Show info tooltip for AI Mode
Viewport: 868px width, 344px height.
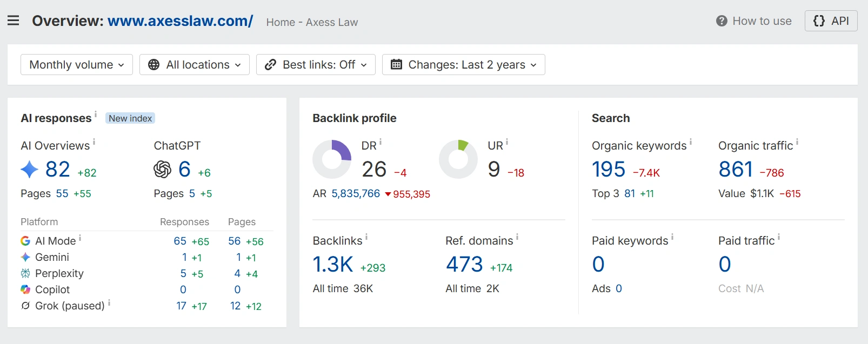coord(80,237)
